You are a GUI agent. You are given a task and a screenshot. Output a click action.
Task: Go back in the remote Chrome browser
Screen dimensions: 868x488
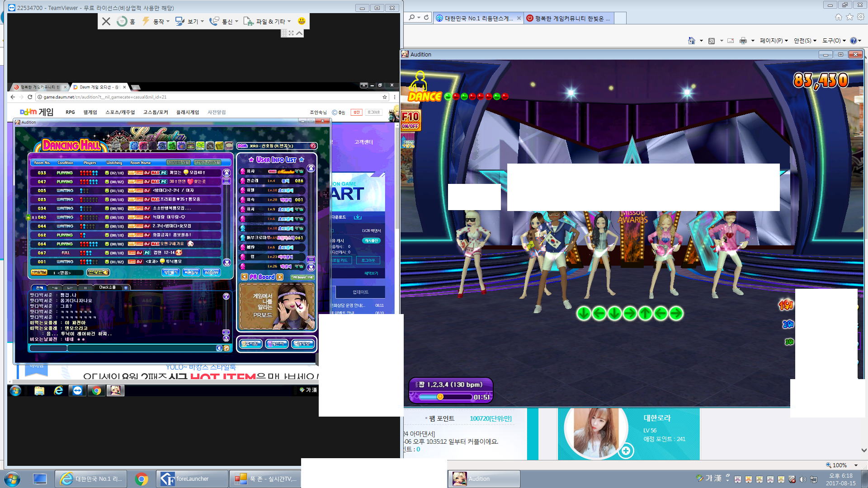pos(13,97)
